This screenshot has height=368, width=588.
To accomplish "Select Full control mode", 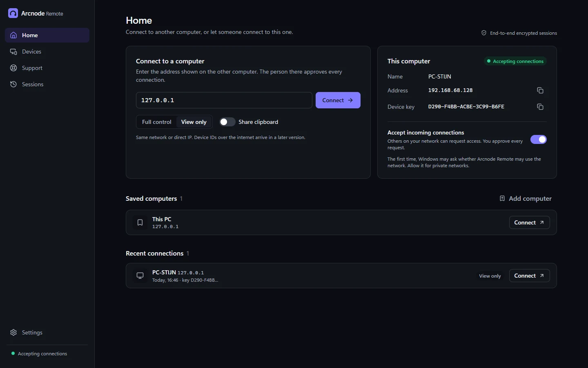I will 157,122.
